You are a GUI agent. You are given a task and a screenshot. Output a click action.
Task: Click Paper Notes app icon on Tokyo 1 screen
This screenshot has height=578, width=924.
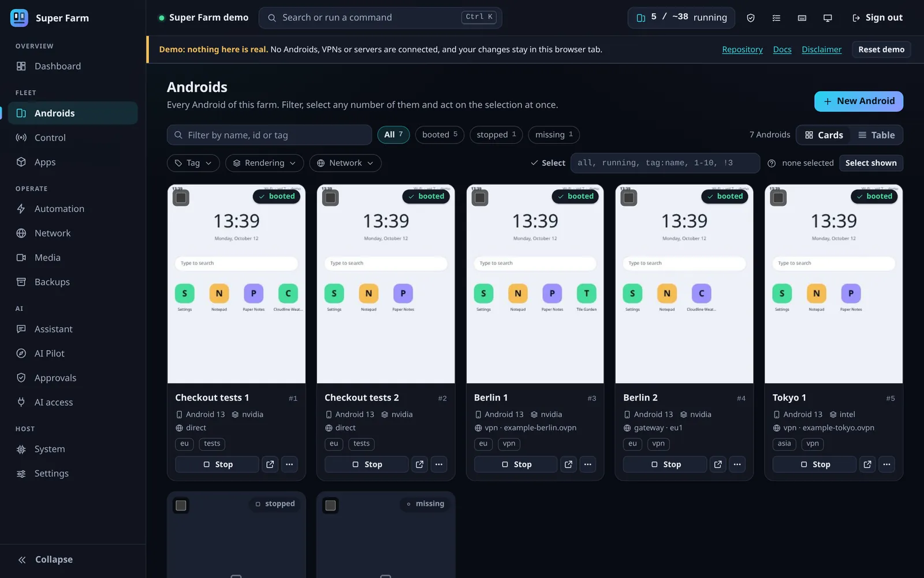click(x=851, y=294)
